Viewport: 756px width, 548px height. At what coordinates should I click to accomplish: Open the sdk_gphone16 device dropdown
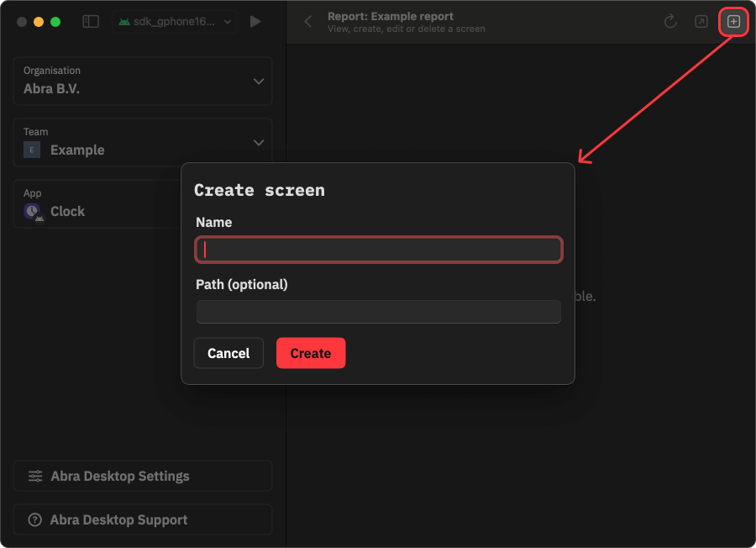[175, 22]
